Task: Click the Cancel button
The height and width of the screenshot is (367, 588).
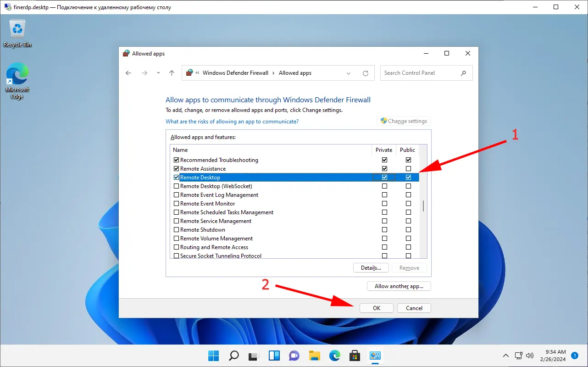Action: tap(414, 308)
